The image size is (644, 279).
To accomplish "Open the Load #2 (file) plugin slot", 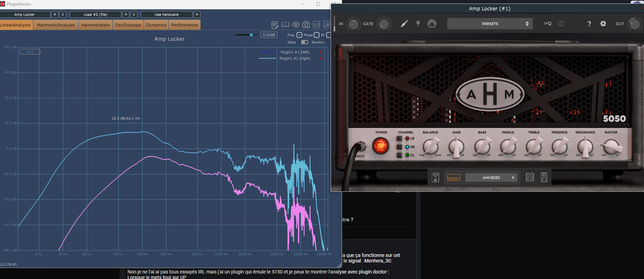I will click(96, 14).
